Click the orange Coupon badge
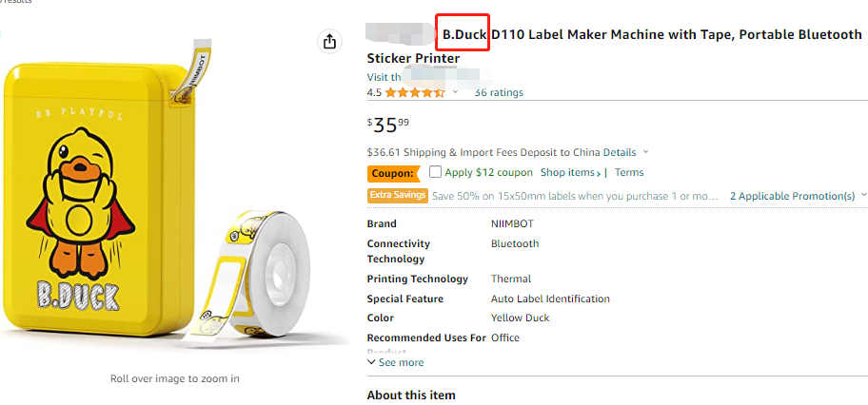868x405 pixels. coord(392,173)
